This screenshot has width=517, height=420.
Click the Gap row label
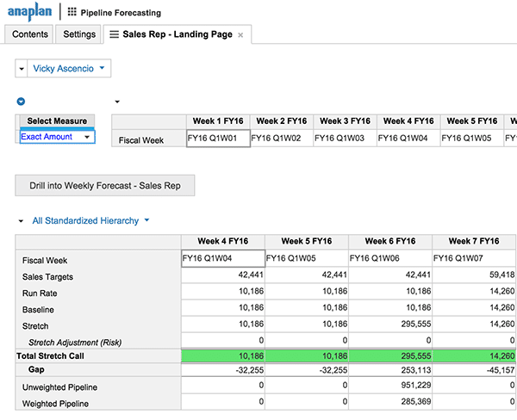pyautogui.click(x=36, y=369)
